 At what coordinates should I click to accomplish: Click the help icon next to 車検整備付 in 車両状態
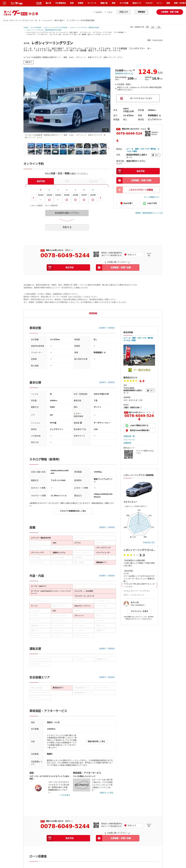pyautogui.click(x=105, y=352)
